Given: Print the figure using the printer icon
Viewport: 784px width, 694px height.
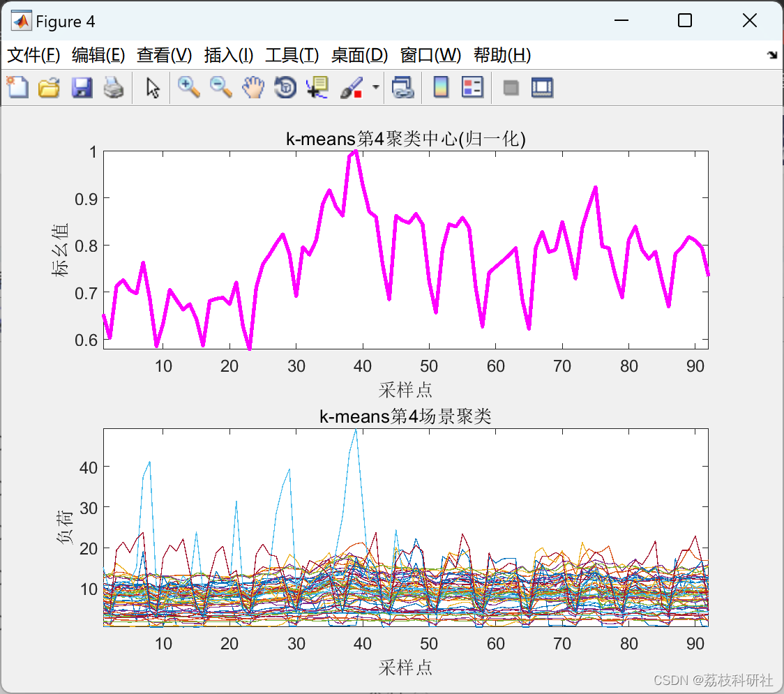Looking at the screenshot, I should 114,87.
